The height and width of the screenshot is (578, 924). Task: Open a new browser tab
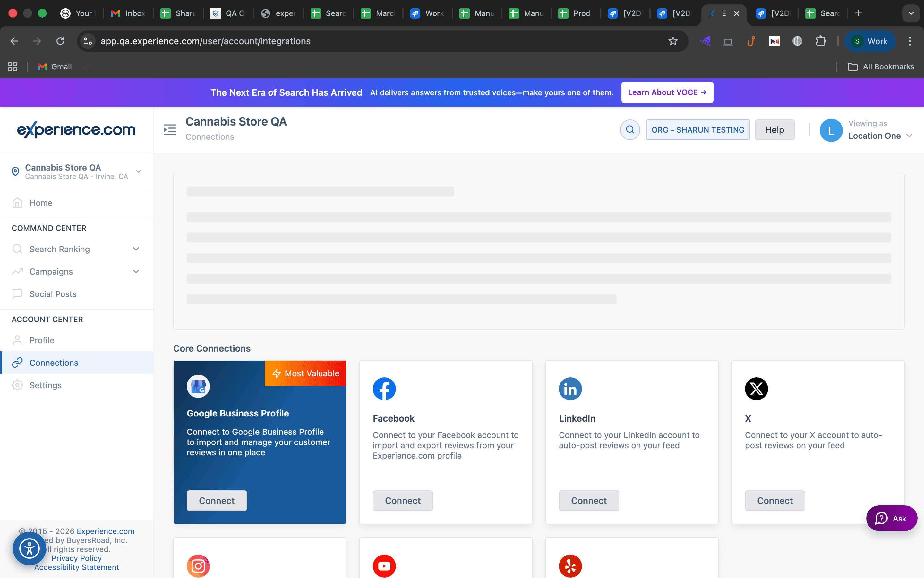858,13
